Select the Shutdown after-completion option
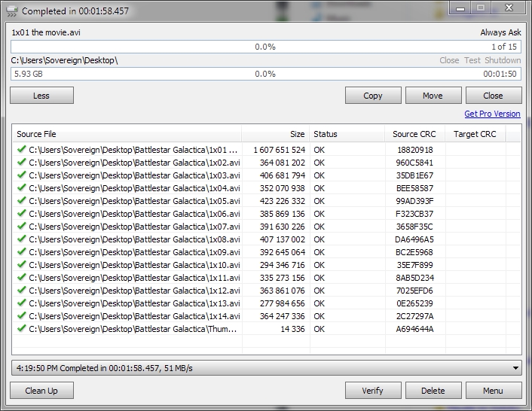The height and width of the screenshot is (411, 532). pos(503,60)
